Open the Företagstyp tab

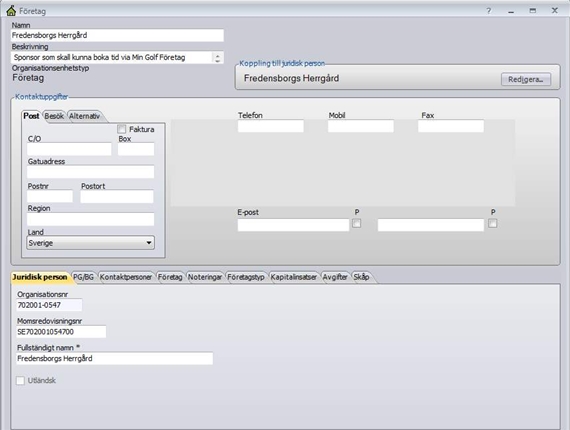click(246, 277)
